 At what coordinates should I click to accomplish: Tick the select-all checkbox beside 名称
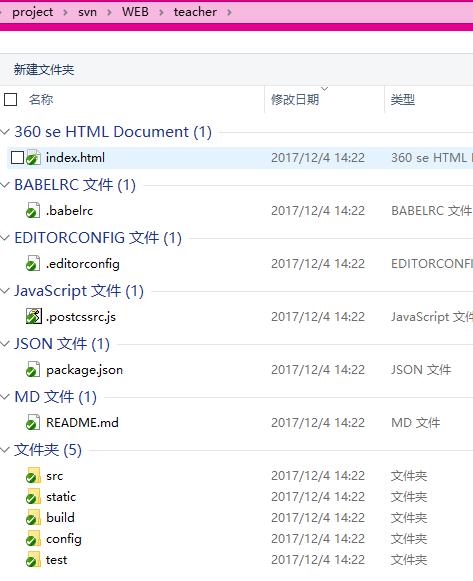click(x=10, y=99)
